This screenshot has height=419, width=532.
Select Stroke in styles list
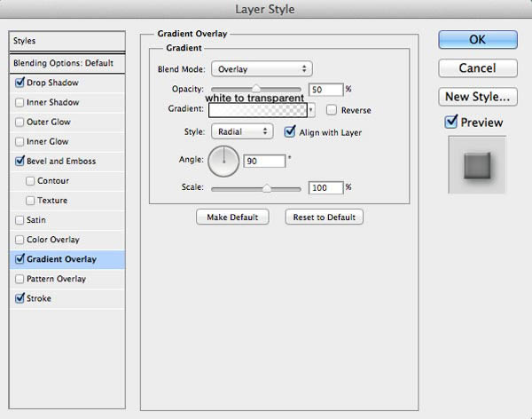[39, 298]
